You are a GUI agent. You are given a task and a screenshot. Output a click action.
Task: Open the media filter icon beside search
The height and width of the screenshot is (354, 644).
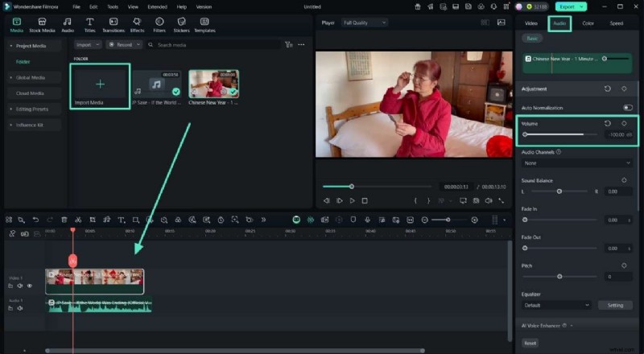coord(289,44)
